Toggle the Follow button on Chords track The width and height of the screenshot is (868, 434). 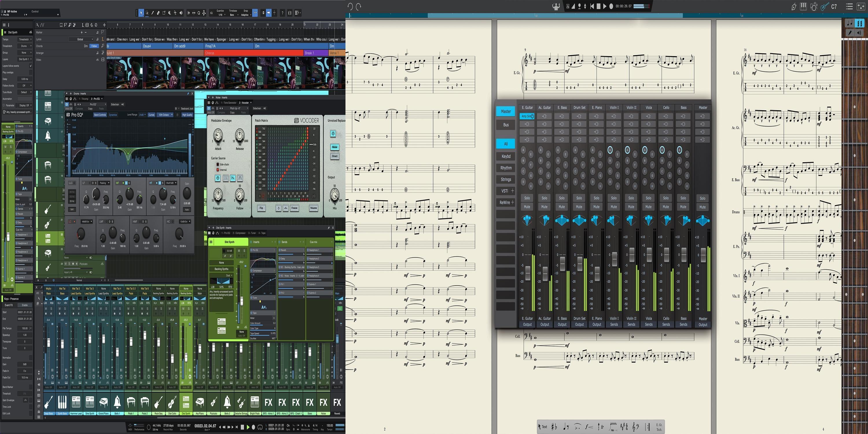point(94,46)
